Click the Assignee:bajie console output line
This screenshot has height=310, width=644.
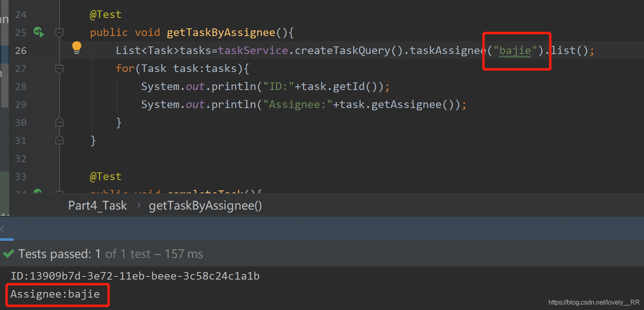pyautogui.click(x=55, y=294)
